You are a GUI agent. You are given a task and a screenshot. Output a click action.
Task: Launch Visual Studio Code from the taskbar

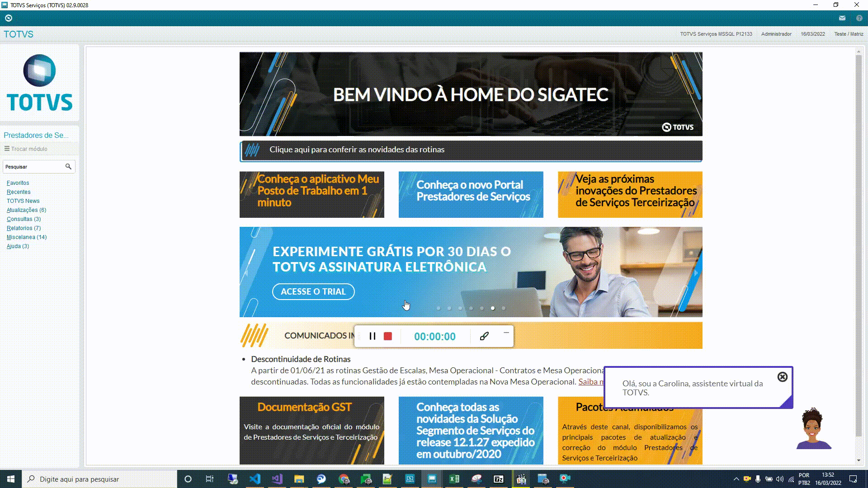click(255, 479)
